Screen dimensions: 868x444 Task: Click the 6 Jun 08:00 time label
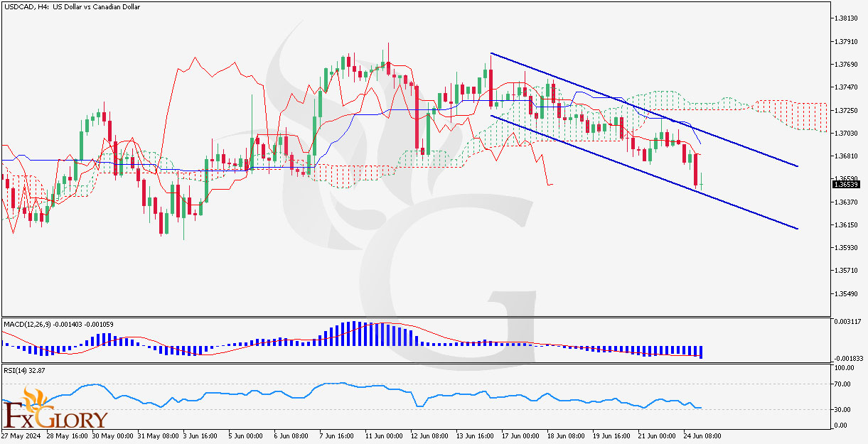coord(292,435)
